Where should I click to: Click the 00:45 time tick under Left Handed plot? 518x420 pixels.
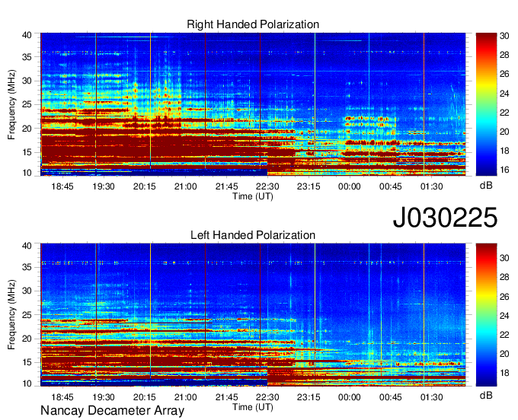[x=391, y=397]
